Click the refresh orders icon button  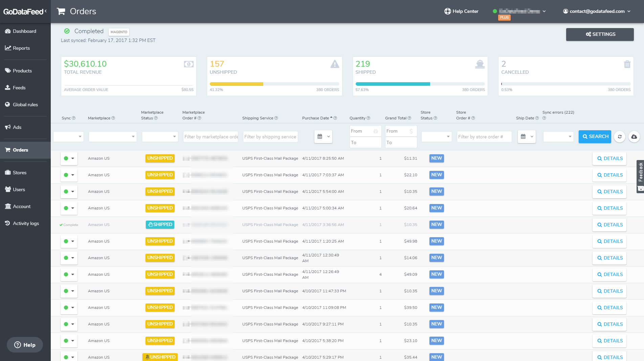coord(620,137)
